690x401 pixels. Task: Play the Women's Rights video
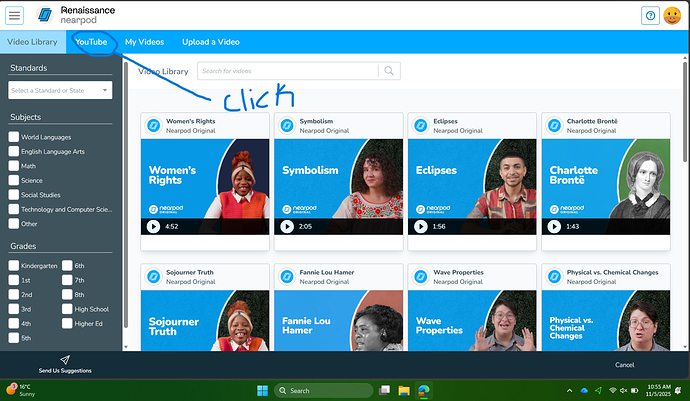153,227
